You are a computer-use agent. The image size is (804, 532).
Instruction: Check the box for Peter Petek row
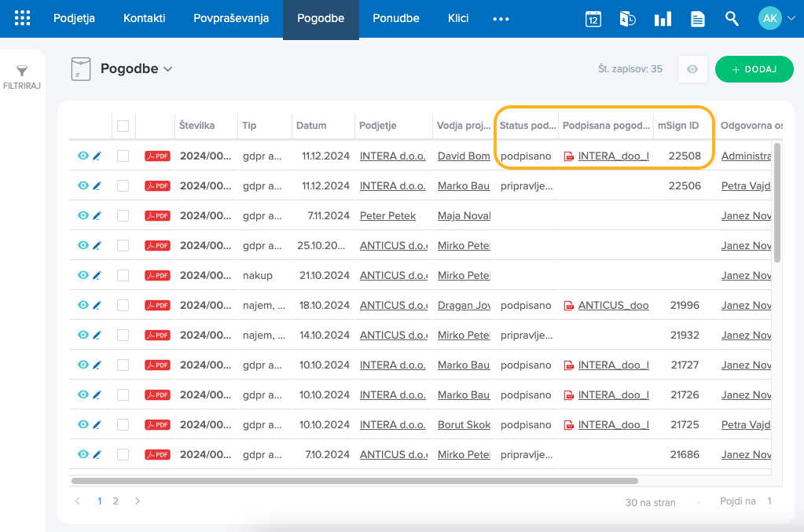tap(123, 216)
